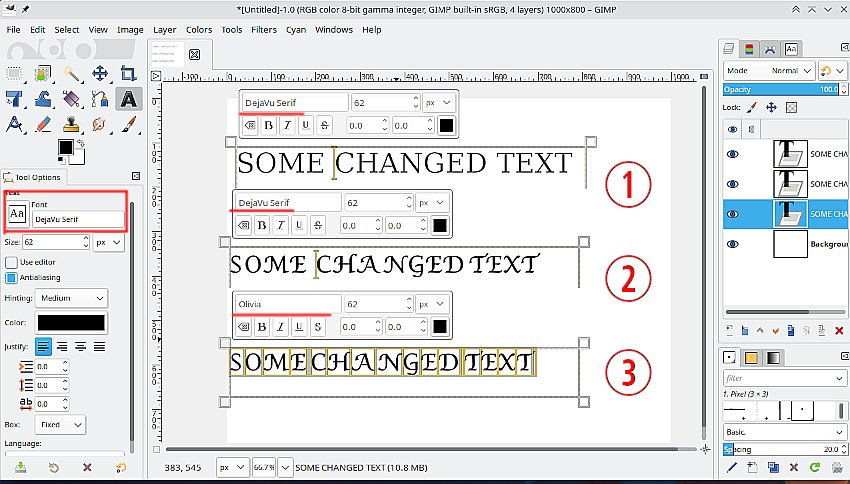This screenshot has width=850, height=484.
Task: Open px unit dropdown in Olivia text toolbar
Action: tap(432, 304)
